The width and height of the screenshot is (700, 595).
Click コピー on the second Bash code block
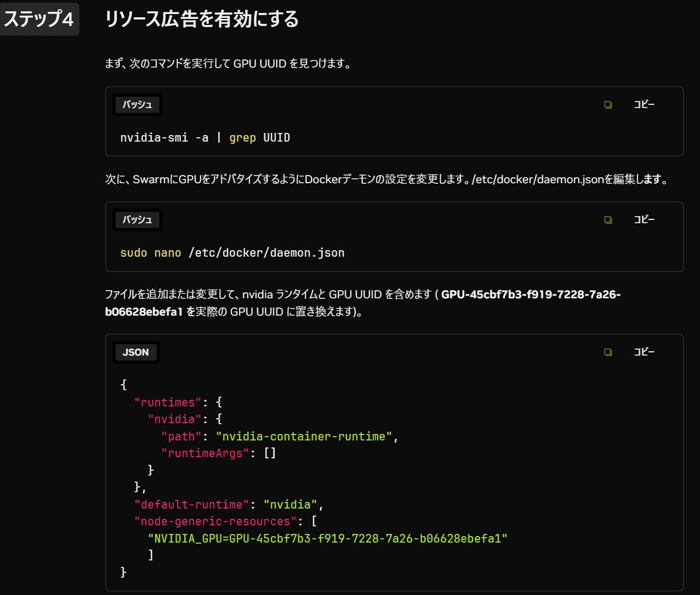pos(644,219)
